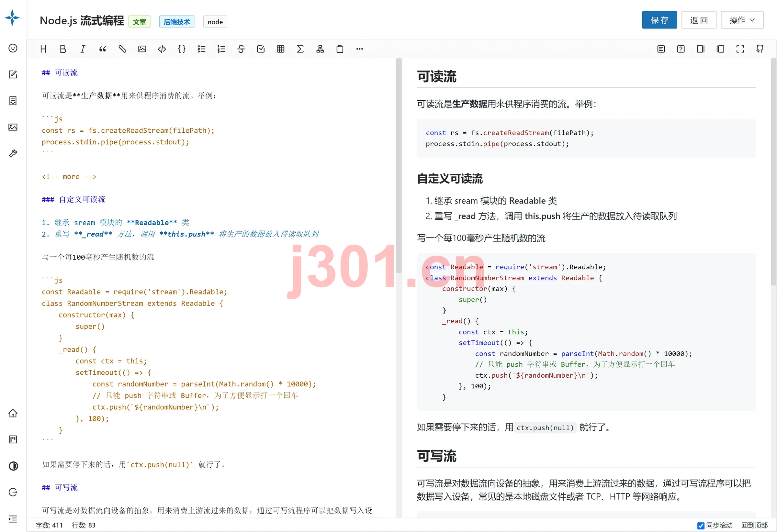The height and width of the screenshot is (532, 777).
Task: Click the 文章 type tag
Action: coord(140,22)
